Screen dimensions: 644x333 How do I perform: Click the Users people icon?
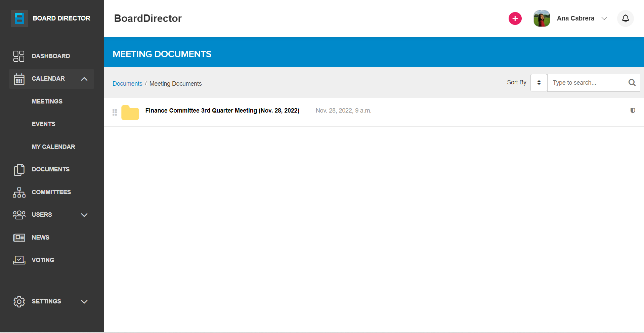(19, 215)
